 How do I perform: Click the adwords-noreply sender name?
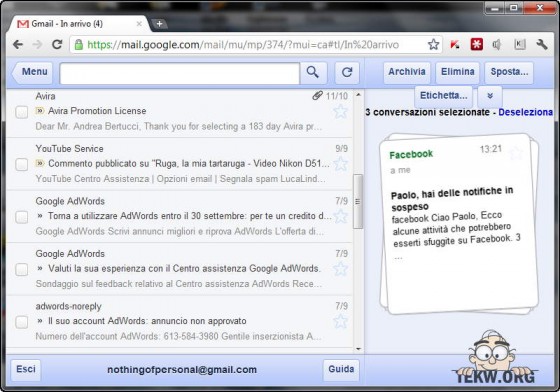pos(69,306)
